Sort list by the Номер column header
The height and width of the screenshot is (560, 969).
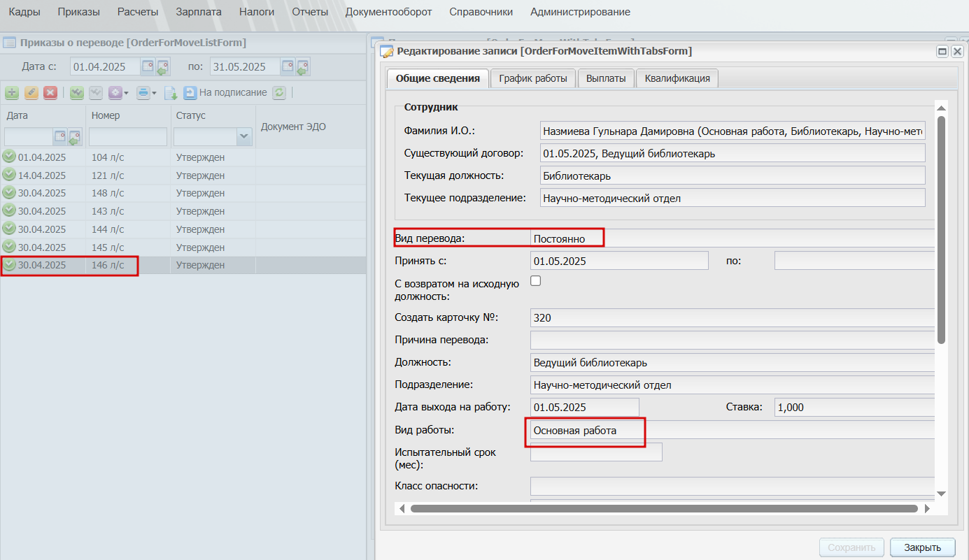click(x=127, y=115)
